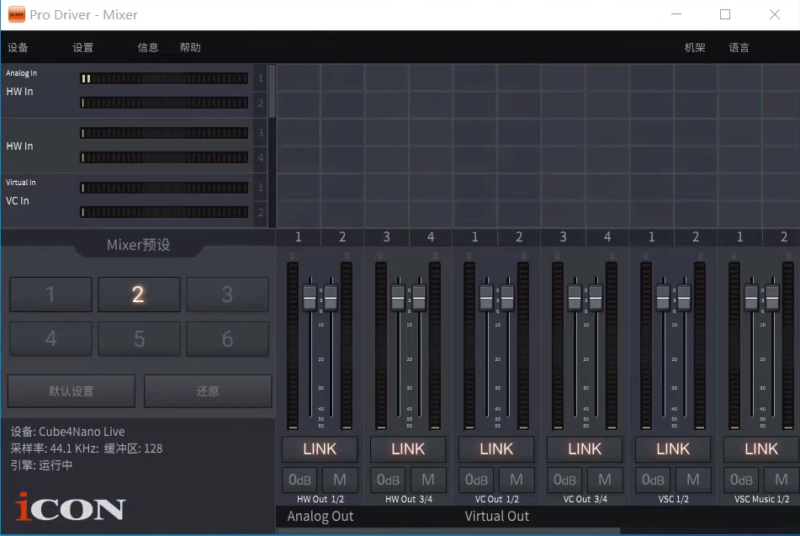Mute the HW Out 1/2 channel
This screenshot has height=536, width=800.
point(340,480)
